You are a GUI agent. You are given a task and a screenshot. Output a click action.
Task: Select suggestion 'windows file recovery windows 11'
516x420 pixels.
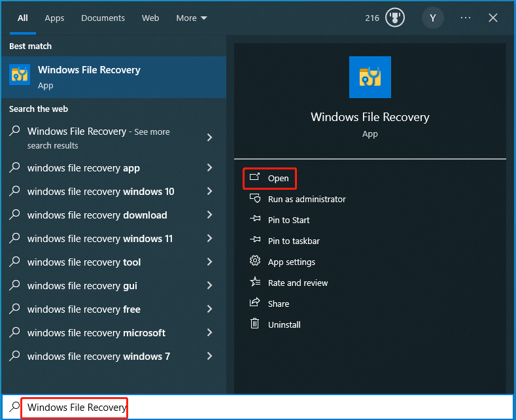(100, 239)
